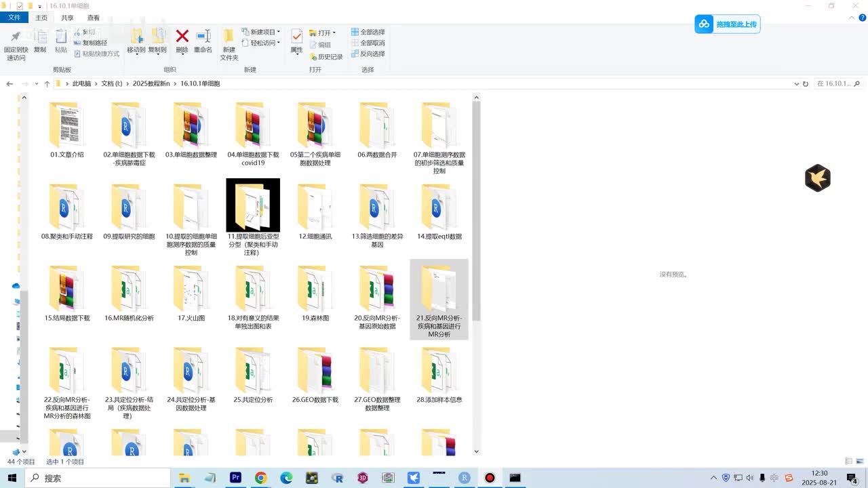Click 文档 (I:) in the address breadcrumb
The height and width of the screenshot is (488, 868).
[112, 83]
